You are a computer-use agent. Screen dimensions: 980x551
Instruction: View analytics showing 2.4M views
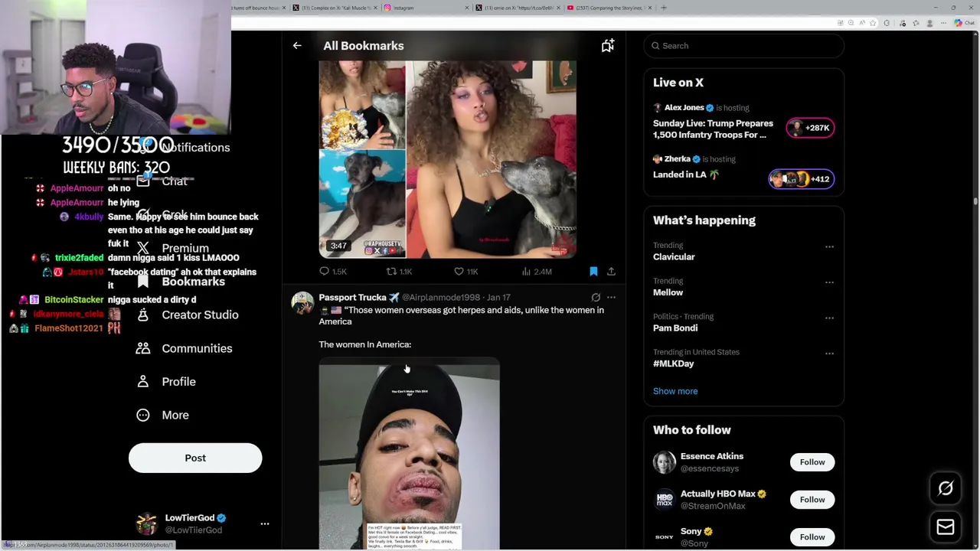click(x=536, y=272)
